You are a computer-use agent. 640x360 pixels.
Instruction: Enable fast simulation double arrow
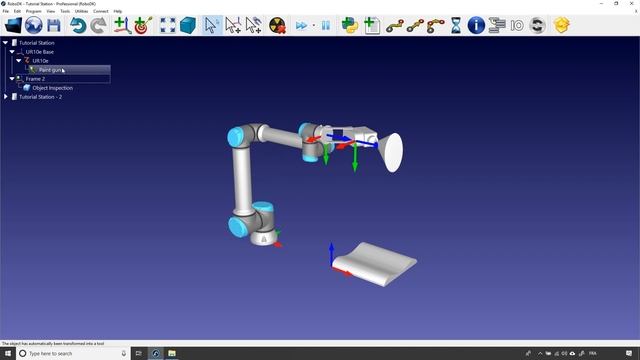301,26
